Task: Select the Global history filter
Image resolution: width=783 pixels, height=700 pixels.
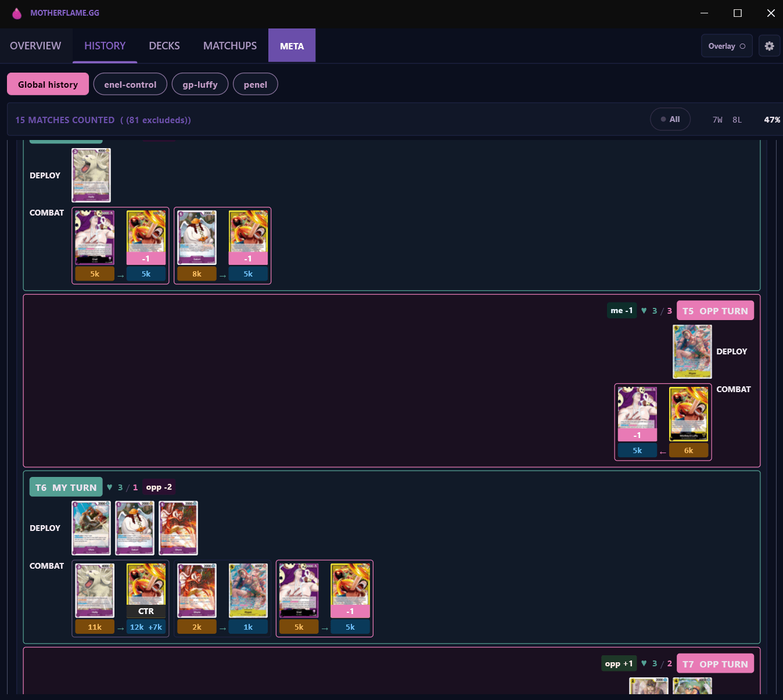Action: pos(48,84)
